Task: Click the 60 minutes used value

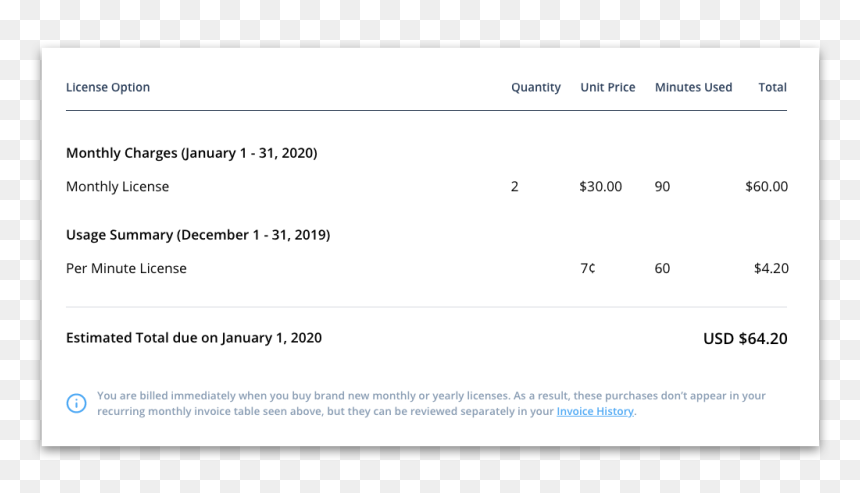Action: coord(662,268)
